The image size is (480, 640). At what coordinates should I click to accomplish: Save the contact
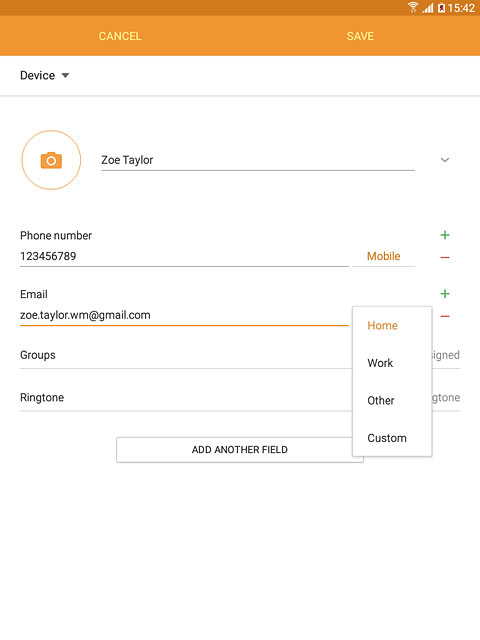coord(360,36)
